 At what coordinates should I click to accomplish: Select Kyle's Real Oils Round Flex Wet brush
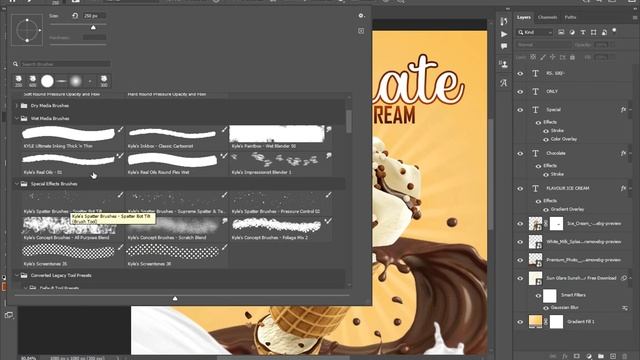(x=176, y=164)
